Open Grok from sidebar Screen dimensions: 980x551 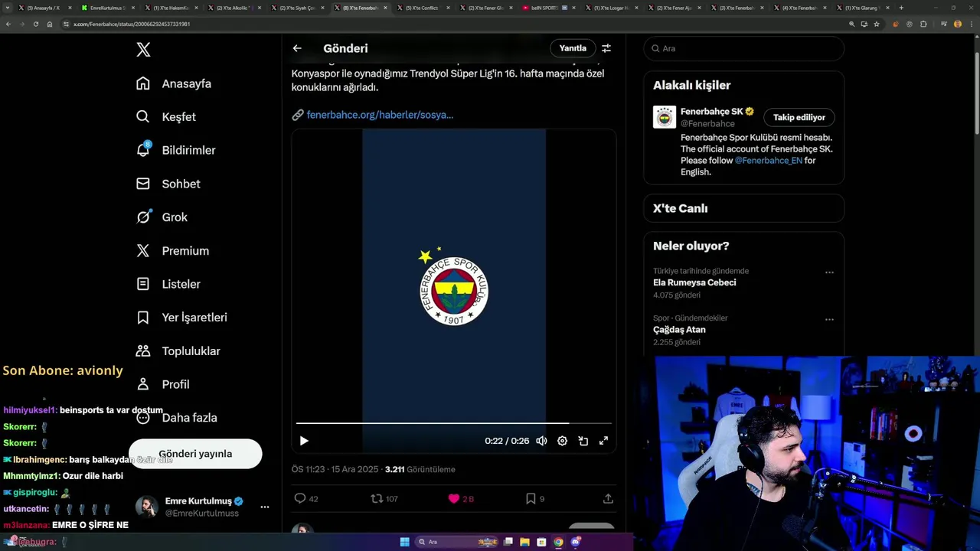(x=162, y=217)
